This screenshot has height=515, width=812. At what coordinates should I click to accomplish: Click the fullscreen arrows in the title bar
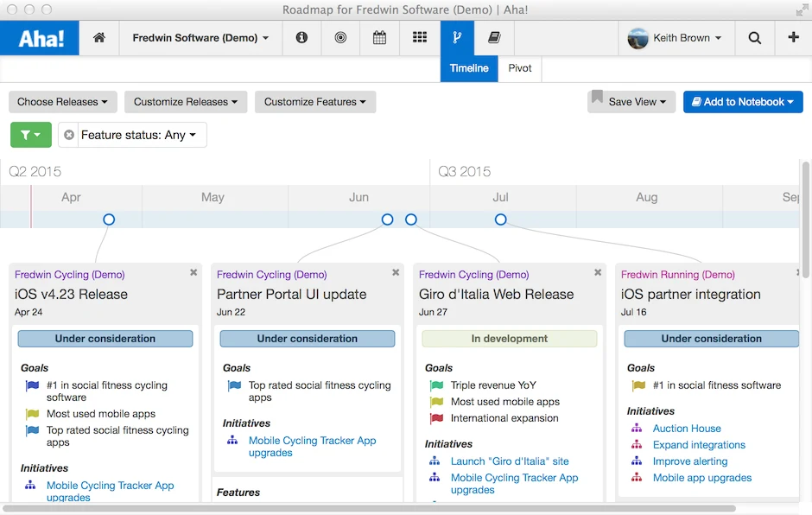pos(802,10)
